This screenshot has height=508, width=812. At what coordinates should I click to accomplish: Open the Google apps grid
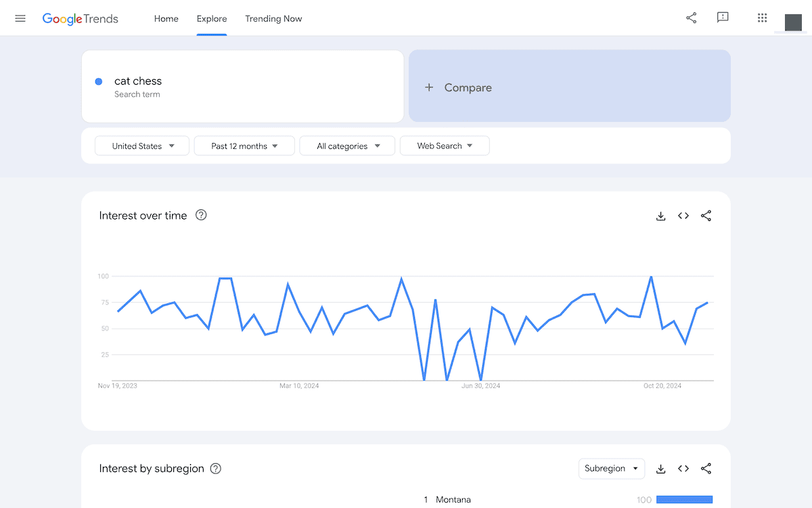[x=763, y=18]
